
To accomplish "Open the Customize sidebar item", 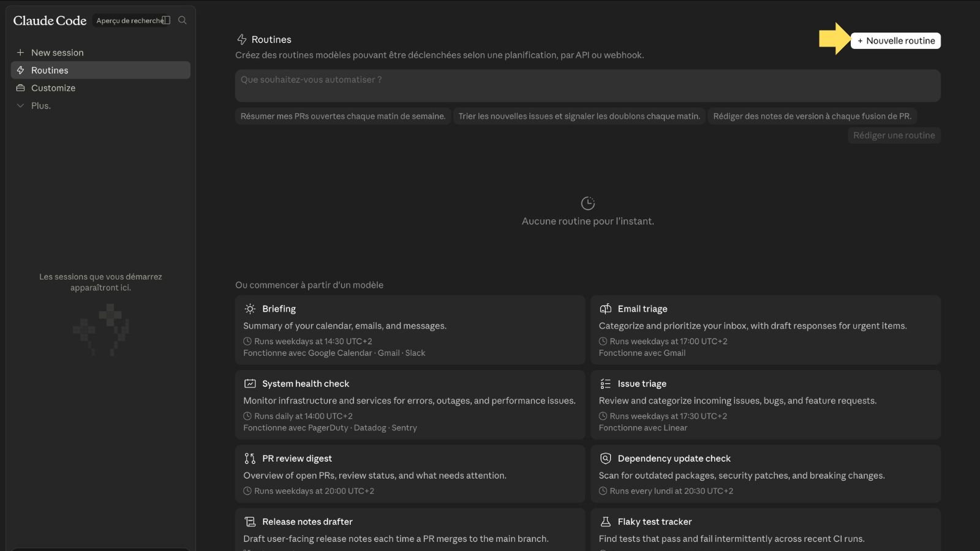I will pyautogui.click(x=100, y=88).
